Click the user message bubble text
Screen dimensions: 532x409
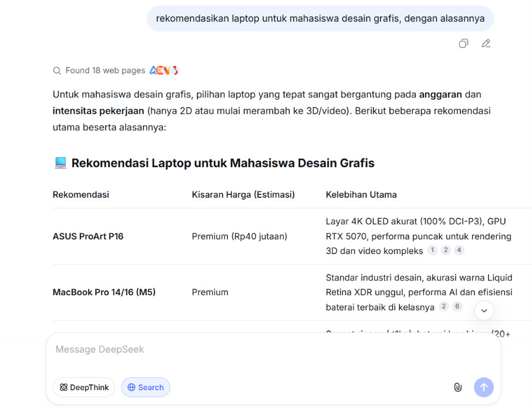[x=320, y=18]
